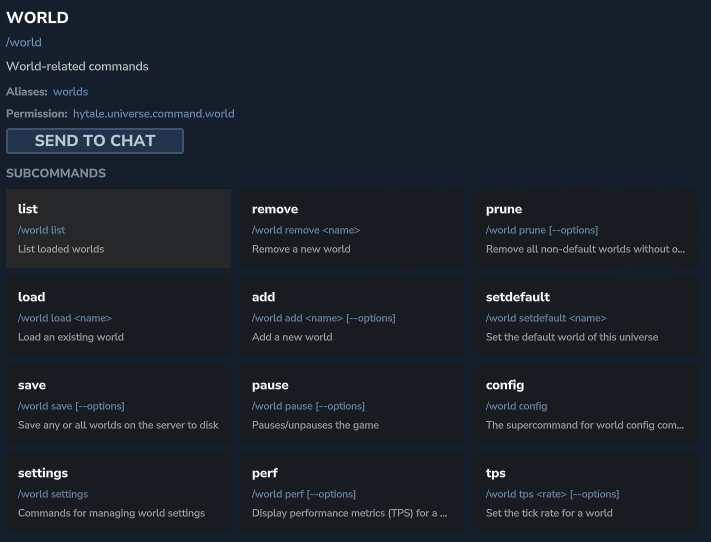Image resolution: width=711 pixels, height=542 pixels.
Task: Click the /world list command text
Action: (x=42, y=230)
